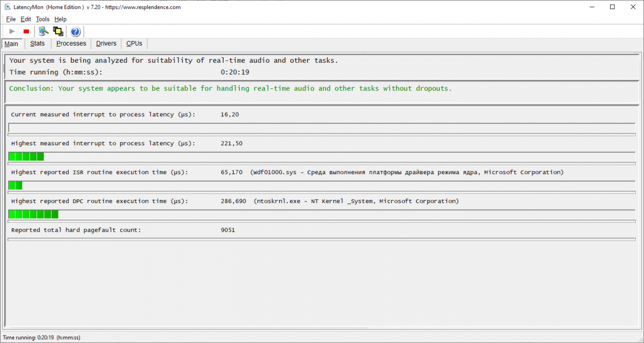This screenshot has width=644, height=343.
Task: Click the 'Highest reported DPC routine execution time' label
Action: pos(99,202)
